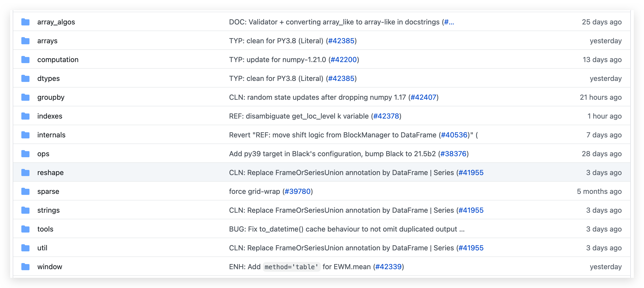The width and height of the screenshot is (644, 288).
Task: Click the folder icon beside reshape
Action: [x=25, y=173]
